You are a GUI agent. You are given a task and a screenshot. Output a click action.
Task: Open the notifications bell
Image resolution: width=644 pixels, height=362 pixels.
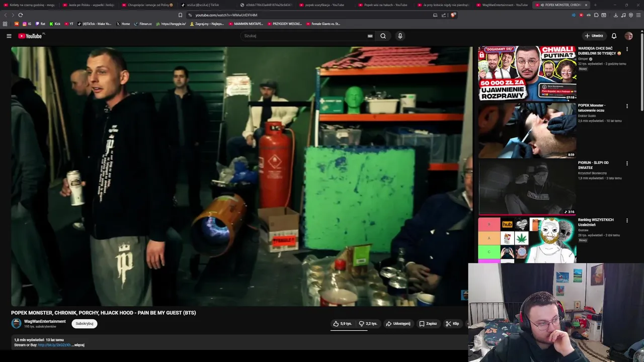point(614,36)
